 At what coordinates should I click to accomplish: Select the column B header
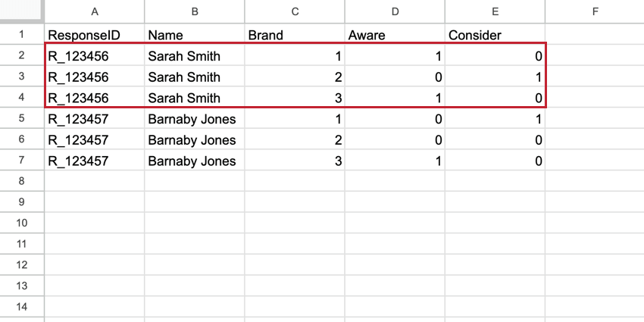(195, 11)
